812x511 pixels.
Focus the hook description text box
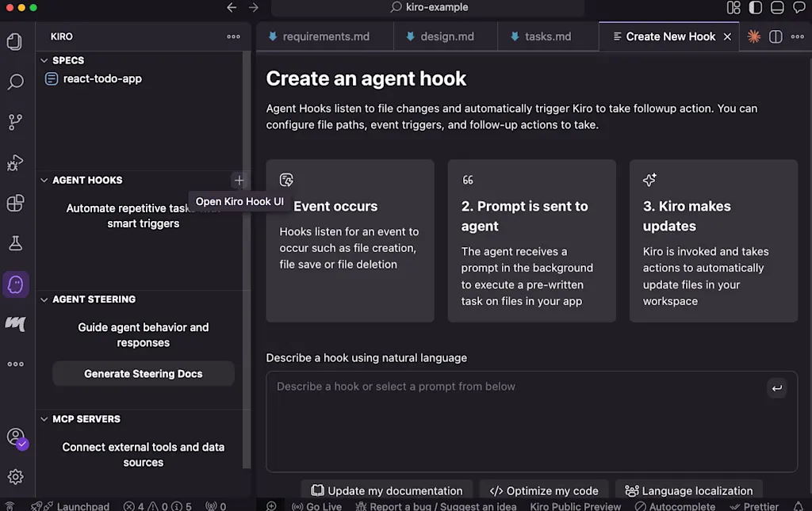coord(531,421)
